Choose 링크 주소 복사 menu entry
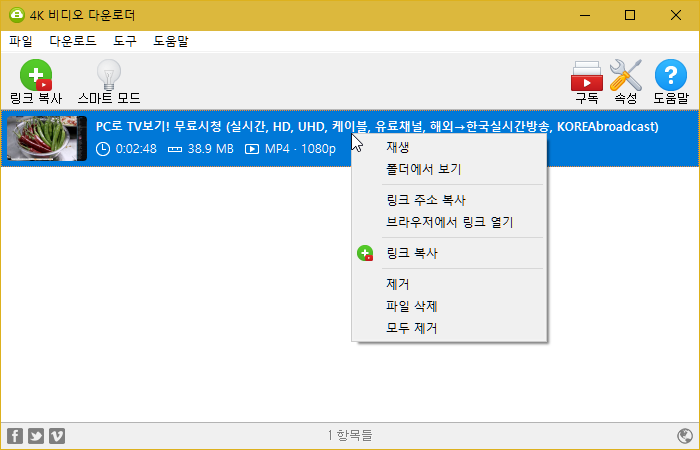The image size is (700, 450). (449, 200)
